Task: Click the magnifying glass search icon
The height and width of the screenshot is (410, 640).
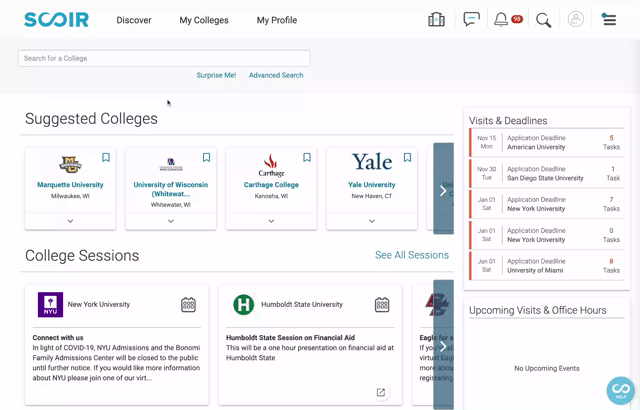Action: pyautogui.click(x=543, y=20)
